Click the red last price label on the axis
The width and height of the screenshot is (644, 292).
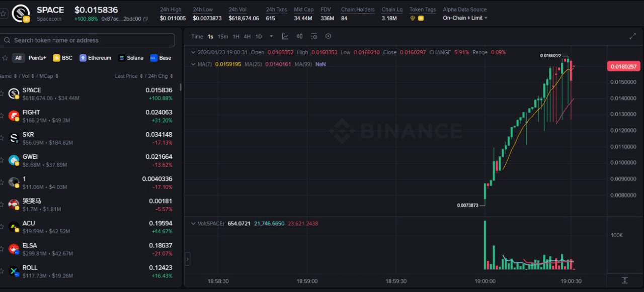coord(623,66)
